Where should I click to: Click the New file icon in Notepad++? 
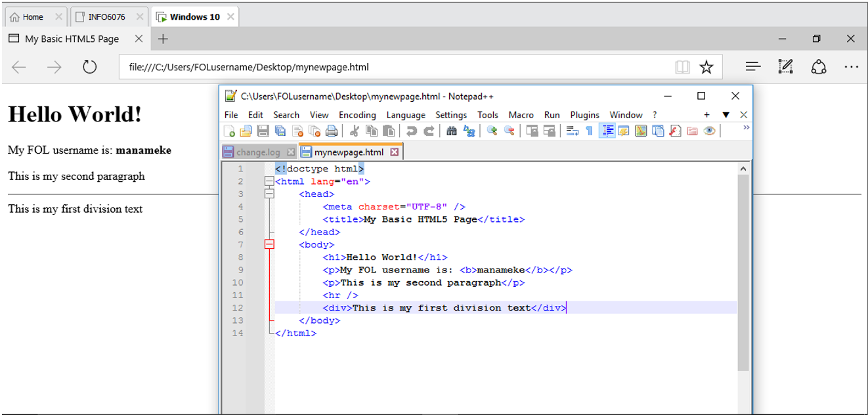[x=228, y=131]
